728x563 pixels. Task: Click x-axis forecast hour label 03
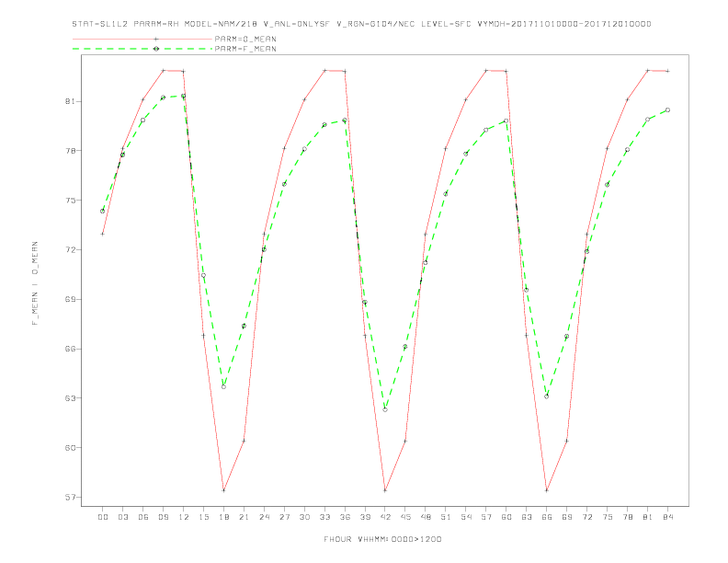[x=122, y=517]
